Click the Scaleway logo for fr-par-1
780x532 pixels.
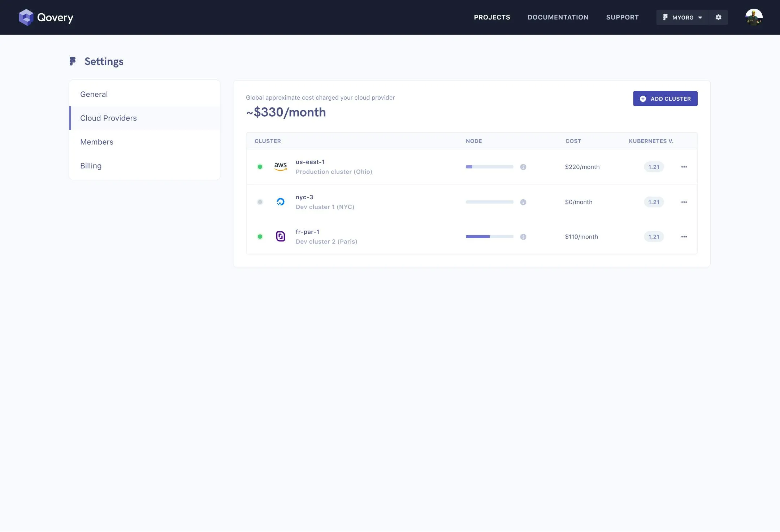click(x=281, y=236)
